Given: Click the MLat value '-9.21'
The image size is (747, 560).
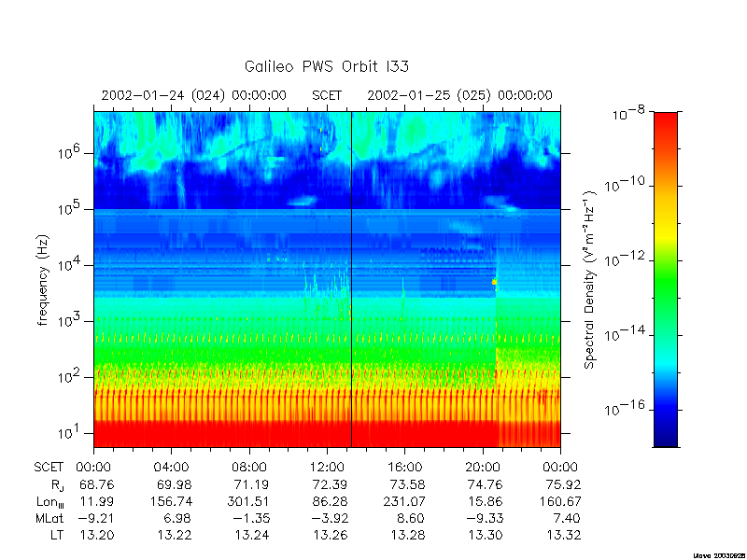Looking at the screenshot, I should (x=97, y=518).
